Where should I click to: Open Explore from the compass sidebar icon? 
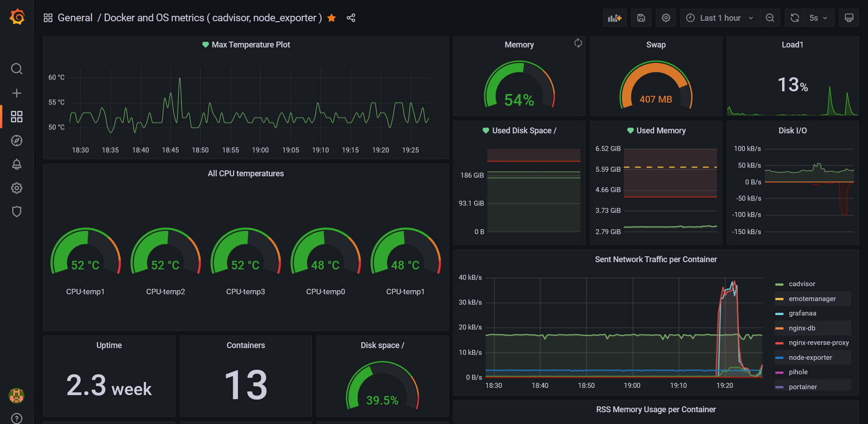pos(16,141)
